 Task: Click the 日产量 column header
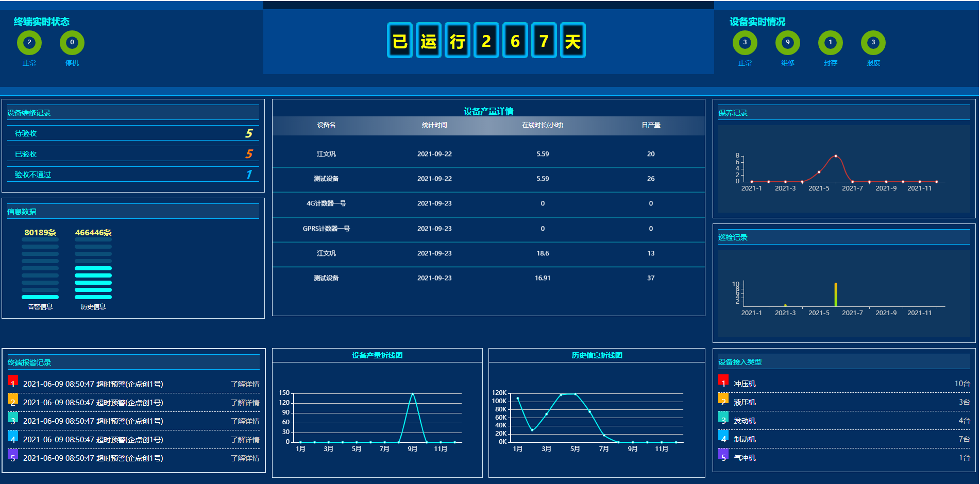tap(651, 125)
